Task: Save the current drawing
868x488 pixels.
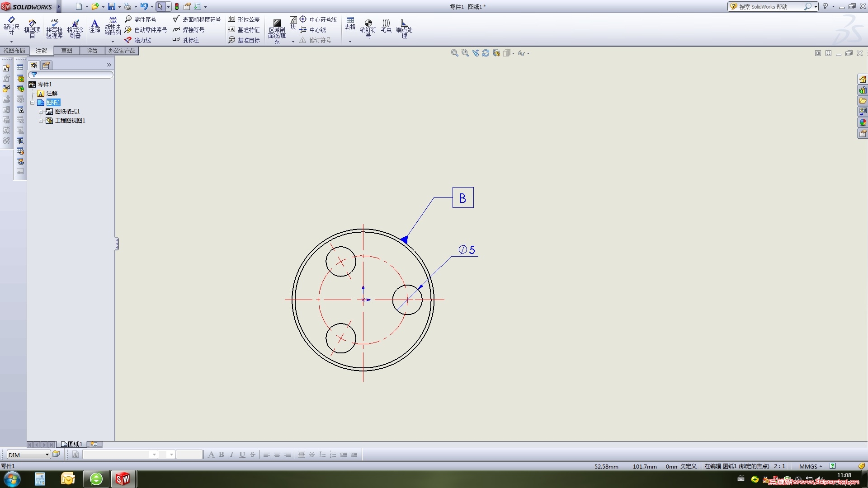Action: tap(111, 6)
